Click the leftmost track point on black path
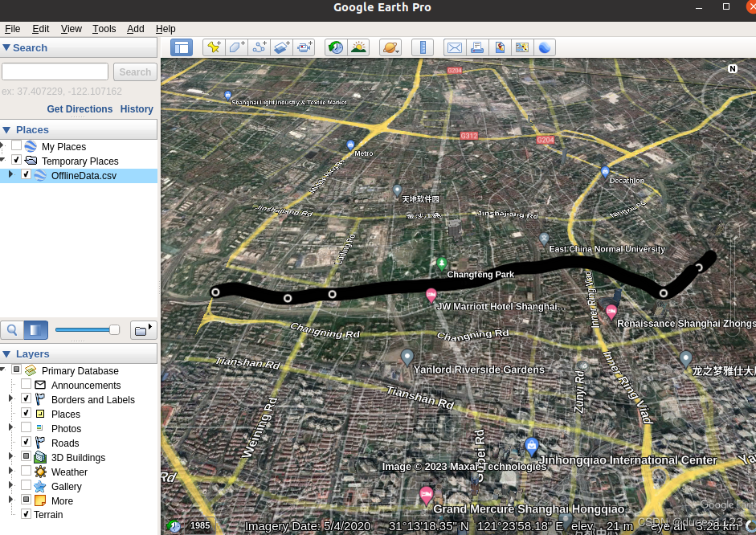The image size is (756, 535). (x=215, y=292)
